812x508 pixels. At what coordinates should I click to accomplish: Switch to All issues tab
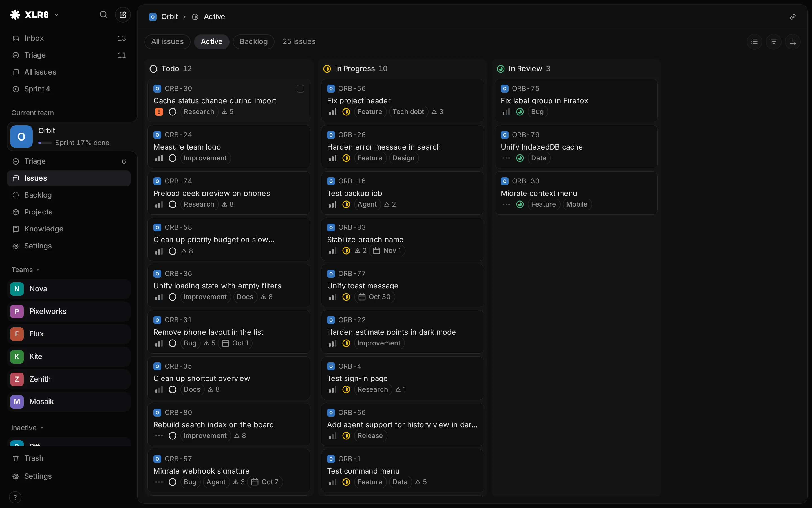(x=167, y=42)
